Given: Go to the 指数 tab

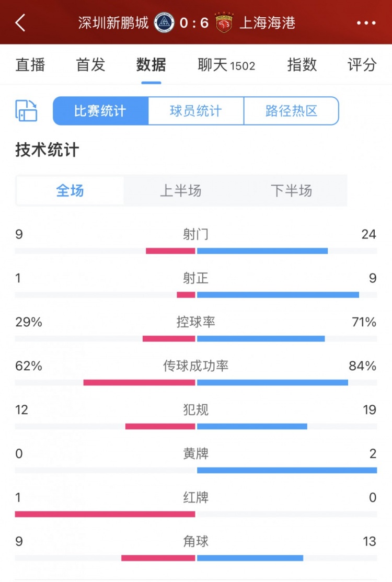Looking at the screenshot, I should pyautogui.click(x=302, y=65).
